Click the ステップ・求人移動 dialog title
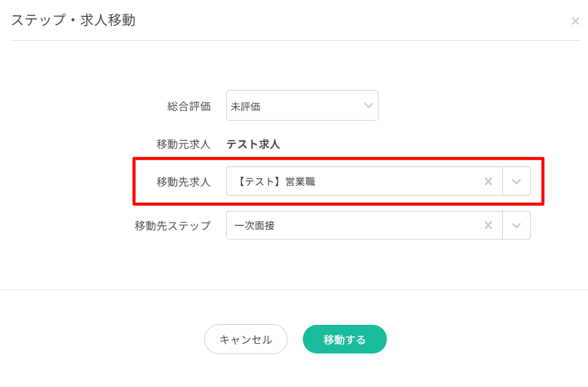The image size is (588, 387). 73,20
